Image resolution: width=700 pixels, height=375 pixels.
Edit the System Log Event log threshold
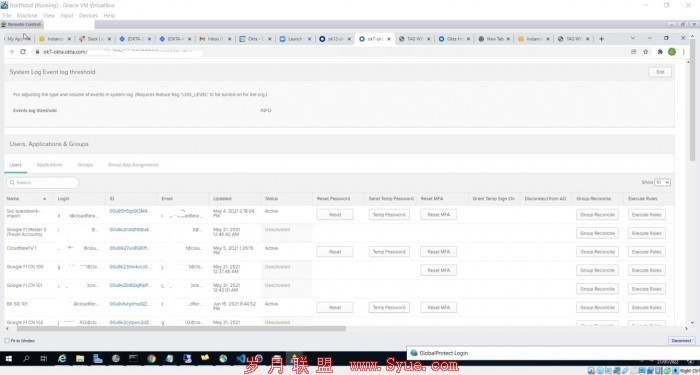coord(660,72)
